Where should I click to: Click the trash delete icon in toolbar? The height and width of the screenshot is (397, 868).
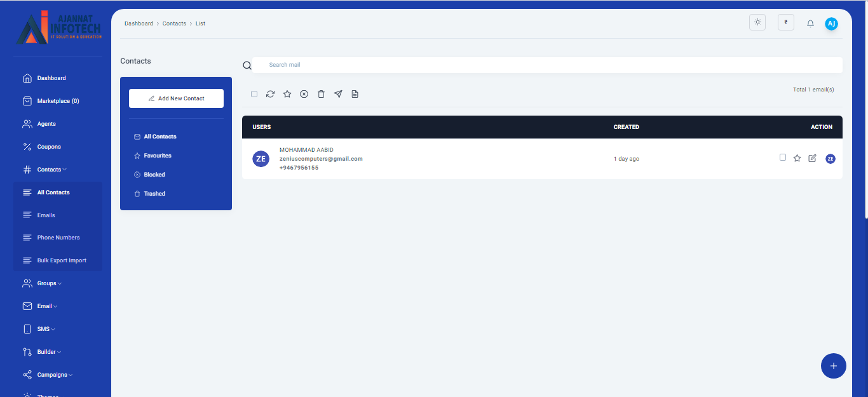coord(321,94)
